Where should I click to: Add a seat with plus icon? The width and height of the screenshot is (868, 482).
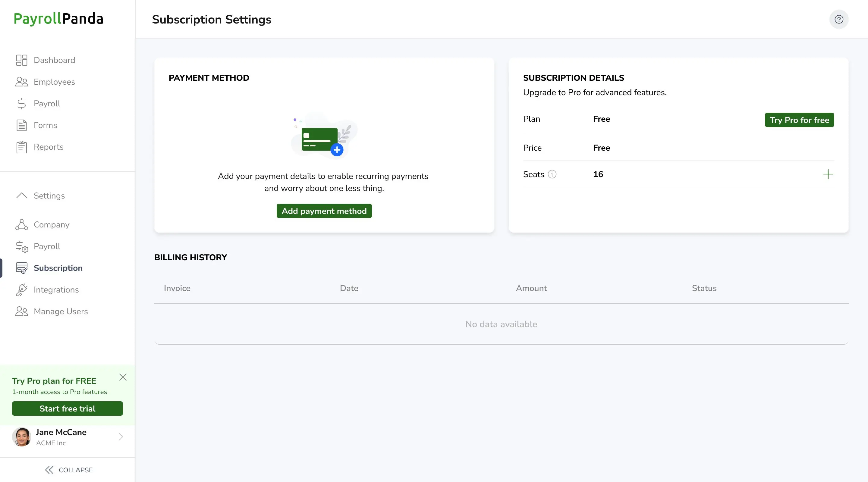pyautogui.click(x=828, y=174)
